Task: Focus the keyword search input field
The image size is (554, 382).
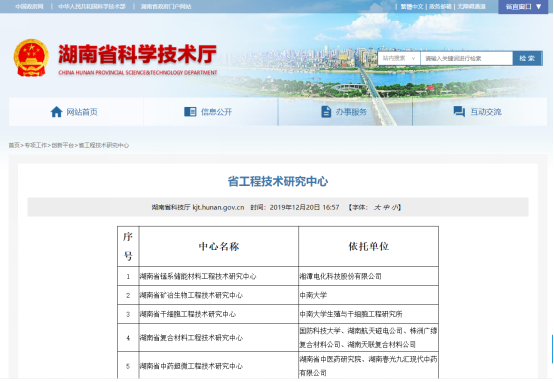Action: (x=466, y=58)
